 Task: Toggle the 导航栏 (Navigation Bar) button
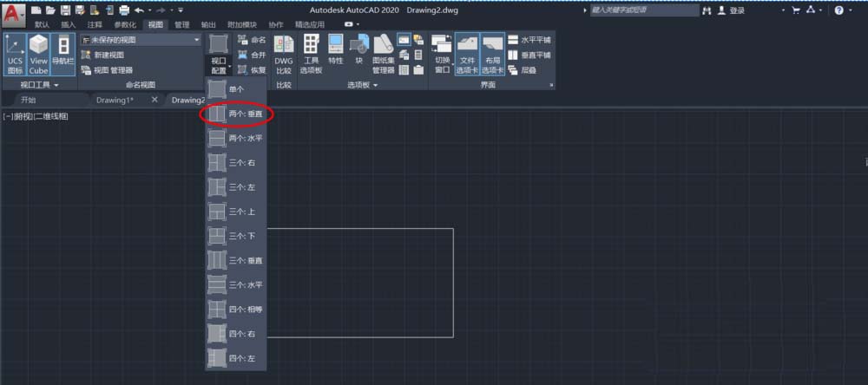pyautogui.click(x=62, y=55)
